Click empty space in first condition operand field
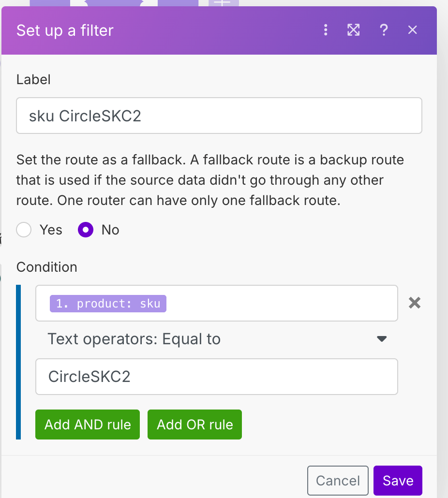The width and height of the screenshot is (448, 498). (x=281, y=304)
